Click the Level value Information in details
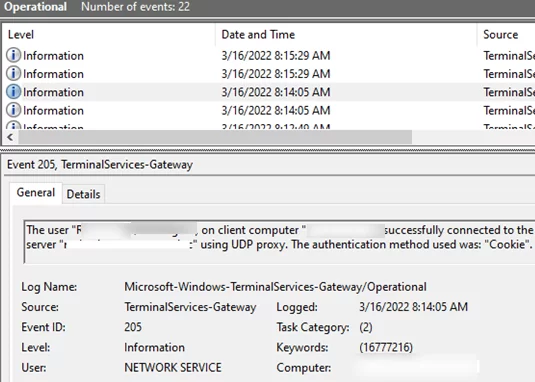The height and width of the screenshot is (382, 535). click(154, 348)
